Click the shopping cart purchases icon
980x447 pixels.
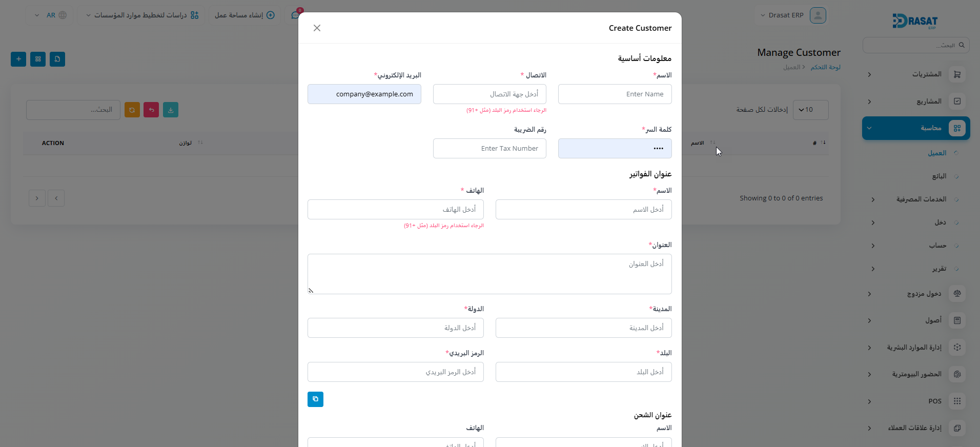957,74
